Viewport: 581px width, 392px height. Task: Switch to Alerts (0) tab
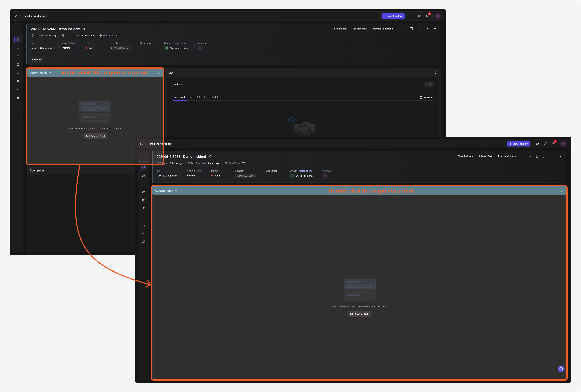pos(195,97)
